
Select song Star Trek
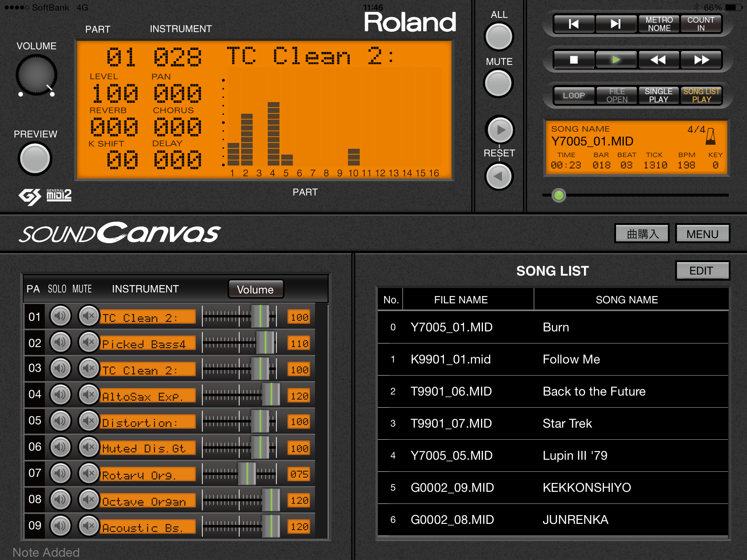(553, 423)
